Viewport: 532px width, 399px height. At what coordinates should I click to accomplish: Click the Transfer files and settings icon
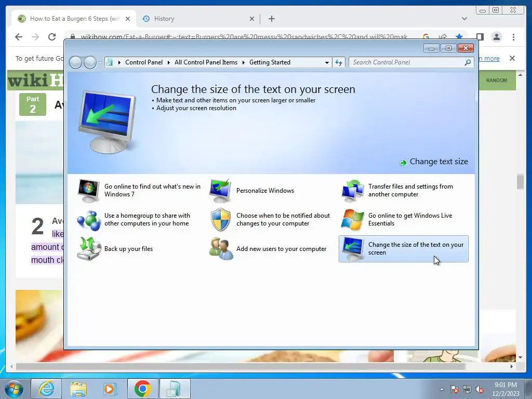(x=352, y=191)
